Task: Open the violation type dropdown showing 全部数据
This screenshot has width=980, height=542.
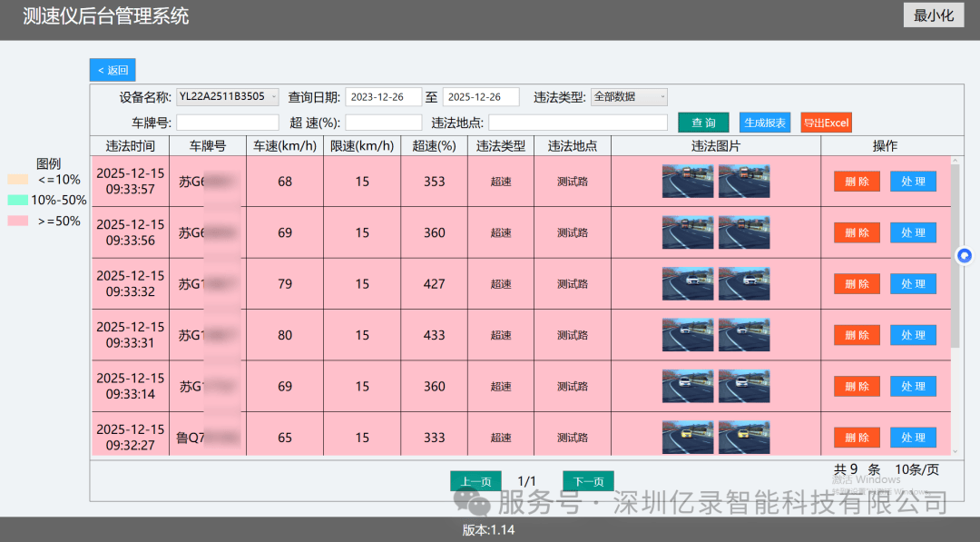Action: tap(629, 96)
